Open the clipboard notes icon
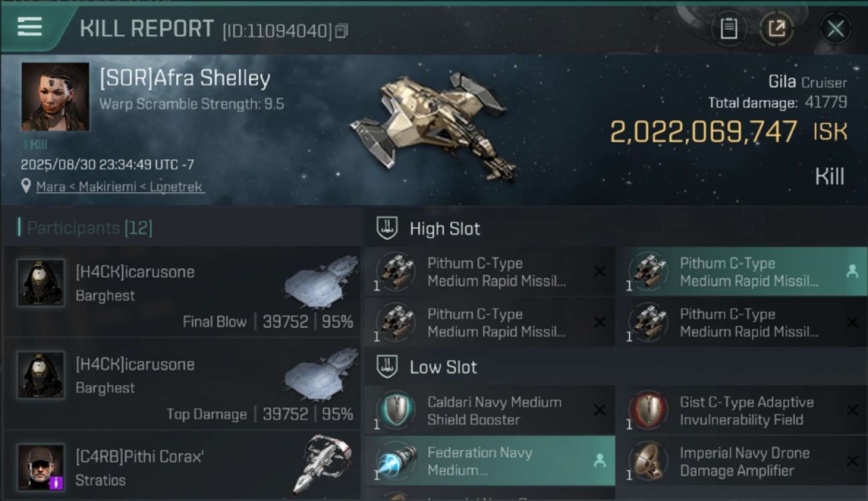The height and width of the screenshot is (501, 868). pyautogui.click(x=728, y=29)
